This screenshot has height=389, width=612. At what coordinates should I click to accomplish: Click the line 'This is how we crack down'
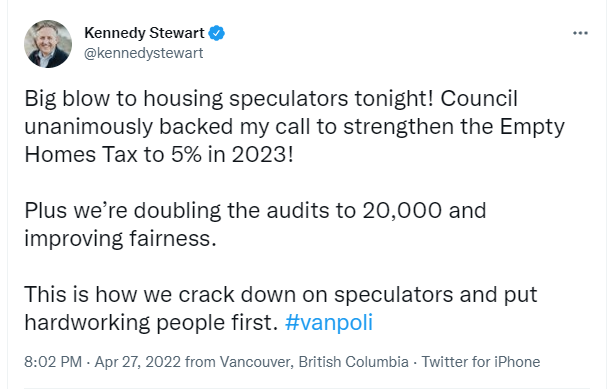[x=281, y=295]
